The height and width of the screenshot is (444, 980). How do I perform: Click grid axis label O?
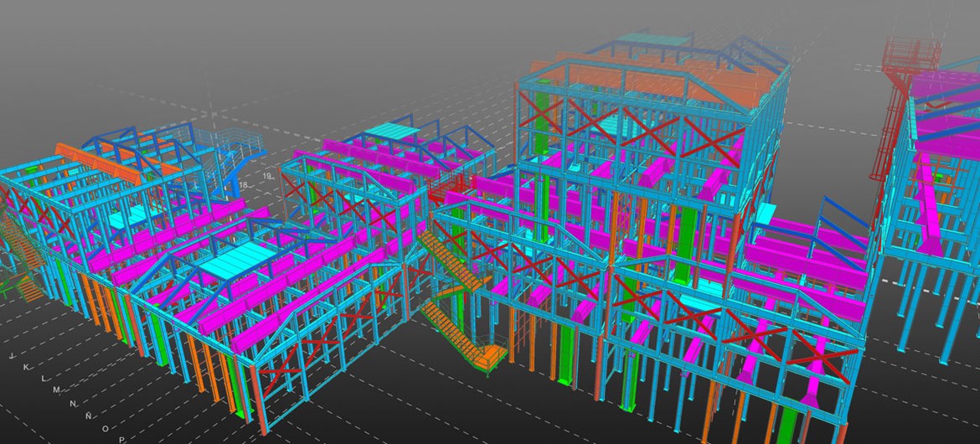pos(105,427)
